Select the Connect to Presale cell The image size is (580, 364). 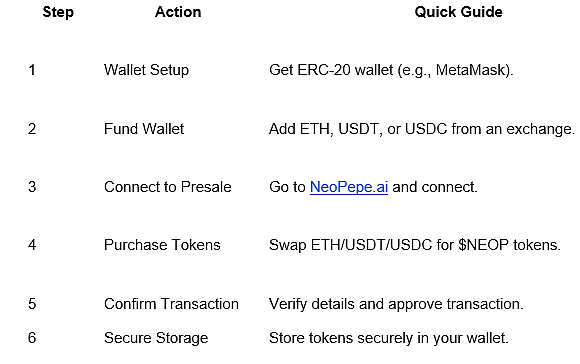(x=168, y=187)
